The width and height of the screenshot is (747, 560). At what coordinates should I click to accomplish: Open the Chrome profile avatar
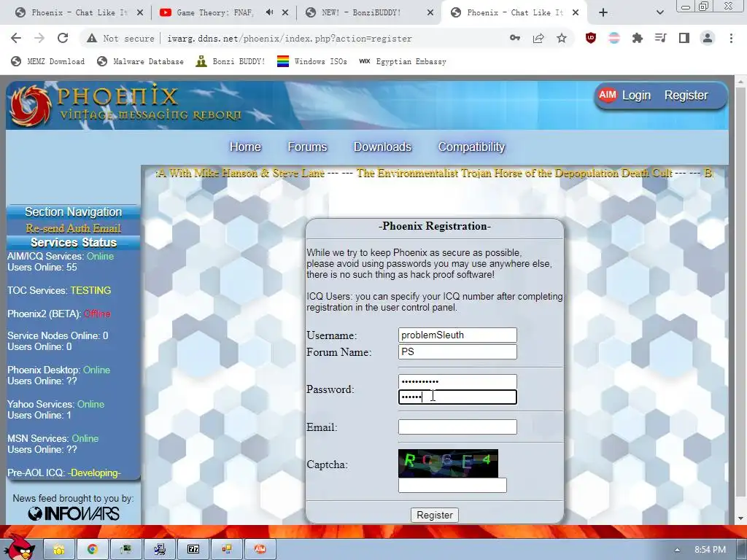click(708, 38)
